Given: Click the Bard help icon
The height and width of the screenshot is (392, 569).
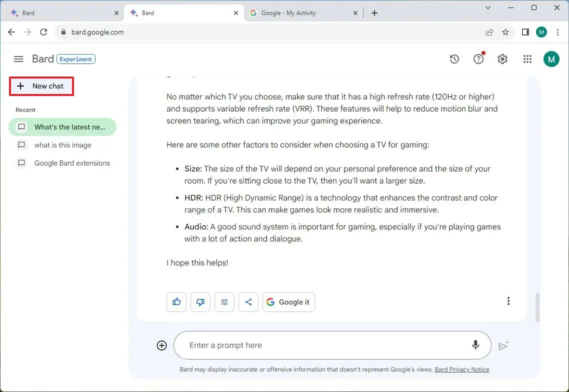Looking at the screenshot, I should coord(478,58).
